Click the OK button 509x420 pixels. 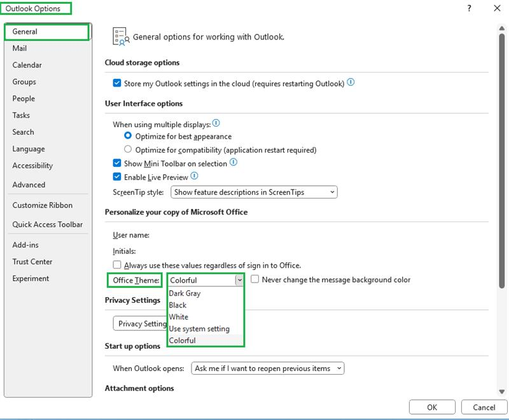432,407
